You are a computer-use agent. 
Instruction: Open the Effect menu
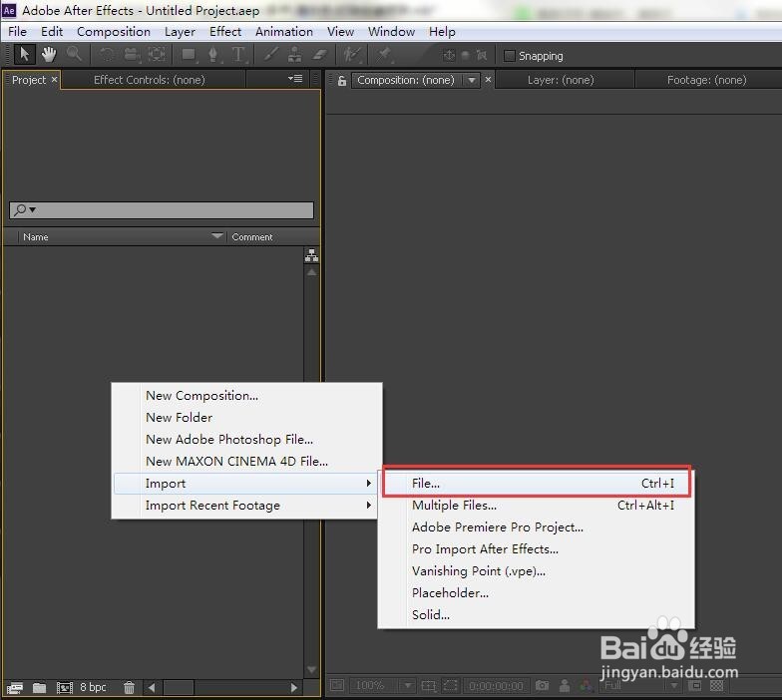point(225,32)
